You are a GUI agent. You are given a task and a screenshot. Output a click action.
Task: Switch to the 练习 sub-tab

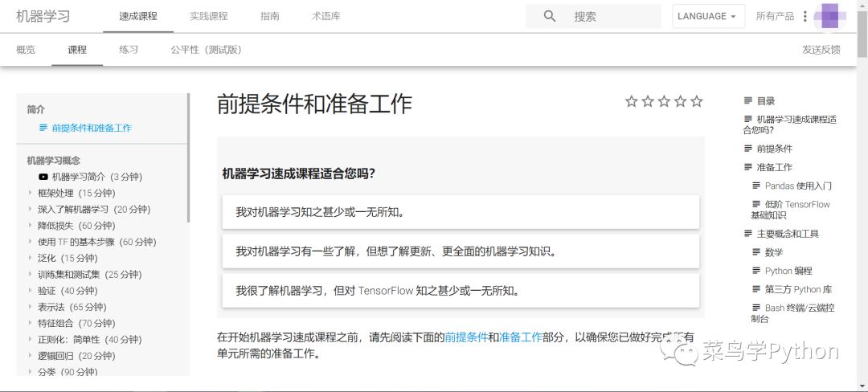point(129,50)
